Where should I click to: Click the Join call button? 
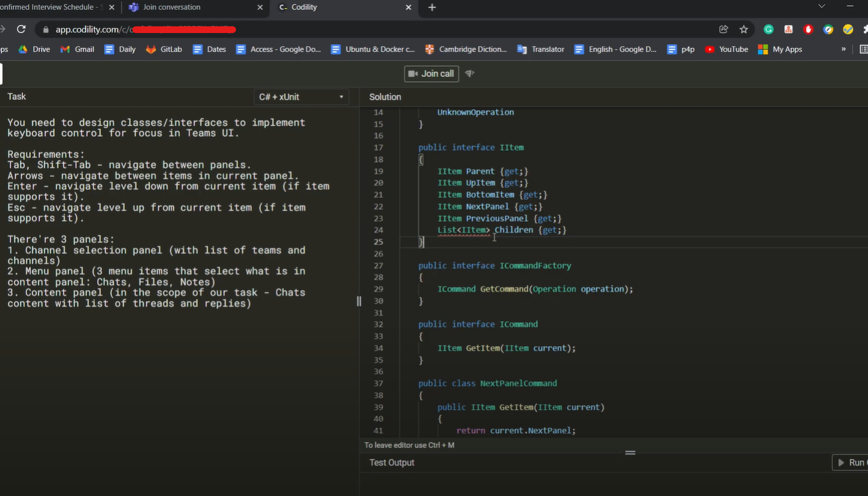click(x=431, y=74)
